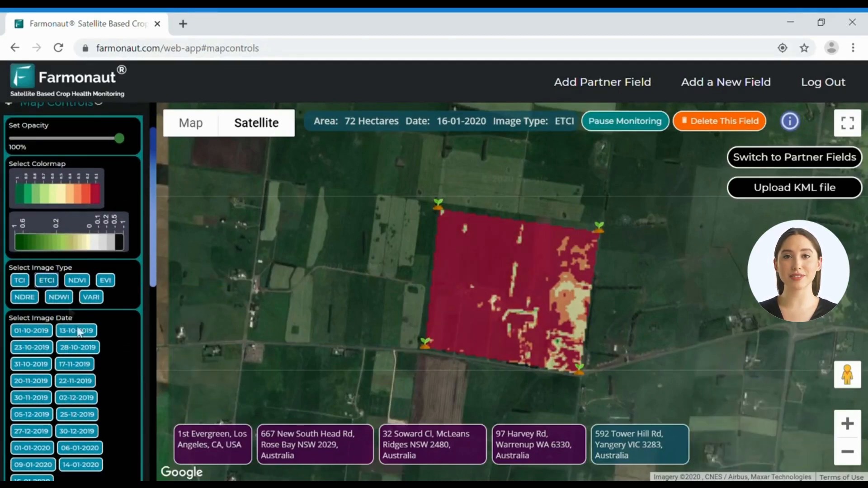Choose image date 01-01-2020
Screen dimensions: 868x488
32,448
